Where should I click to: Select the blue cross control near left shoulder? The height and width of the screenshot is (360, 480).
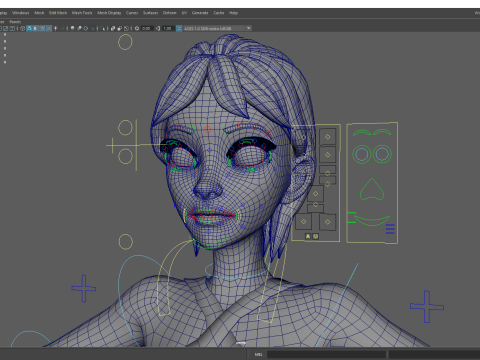click(x=84, y=288)
